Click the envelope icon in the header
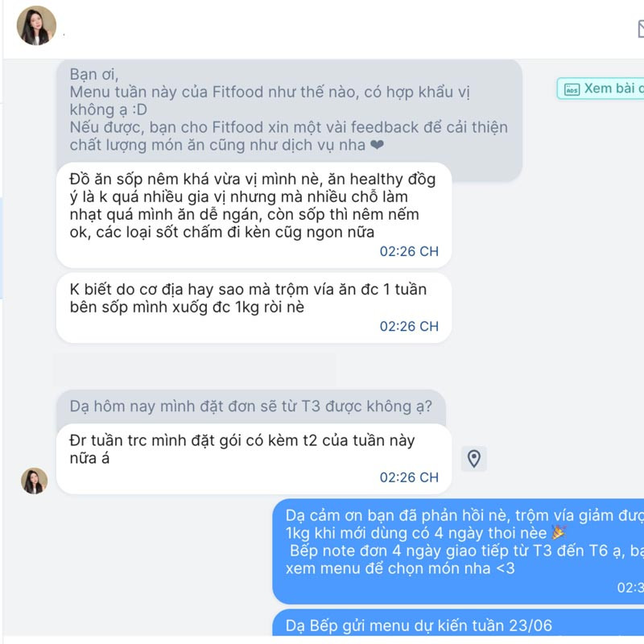 click(x=641, y=29)
